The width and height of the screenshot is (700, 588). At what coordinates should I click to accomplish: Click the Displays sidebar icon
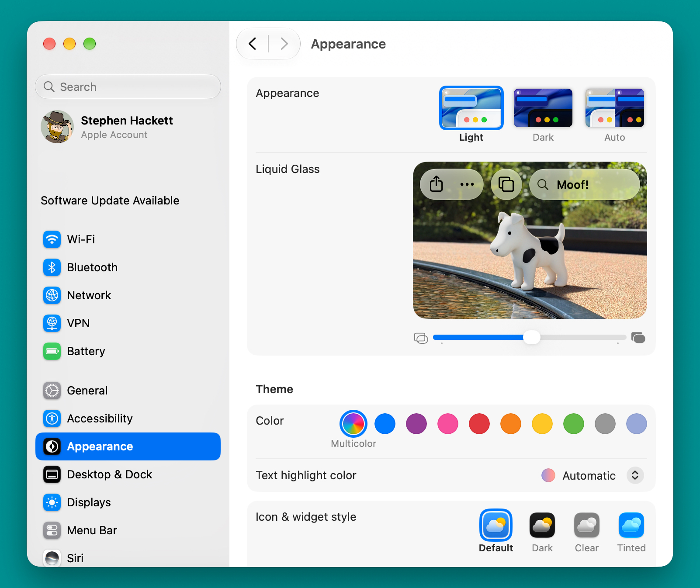(x=52, y=502)
